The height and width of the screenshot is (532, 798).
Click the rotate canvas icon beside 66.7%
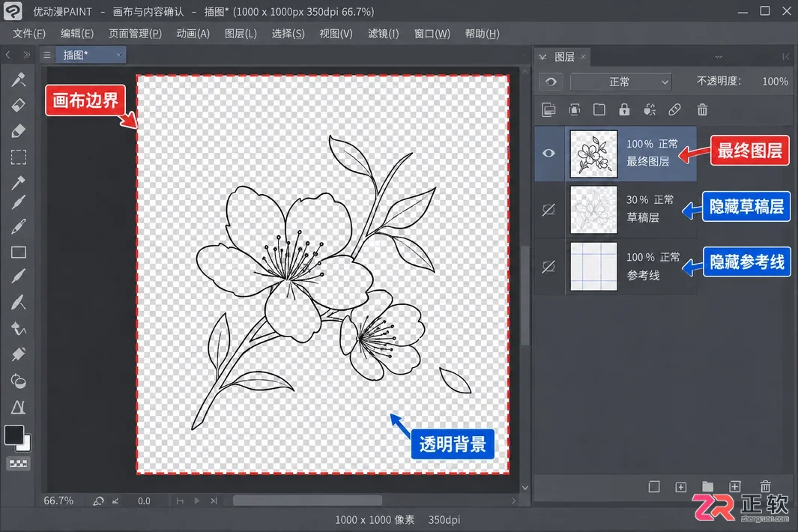tap(98, 501)
